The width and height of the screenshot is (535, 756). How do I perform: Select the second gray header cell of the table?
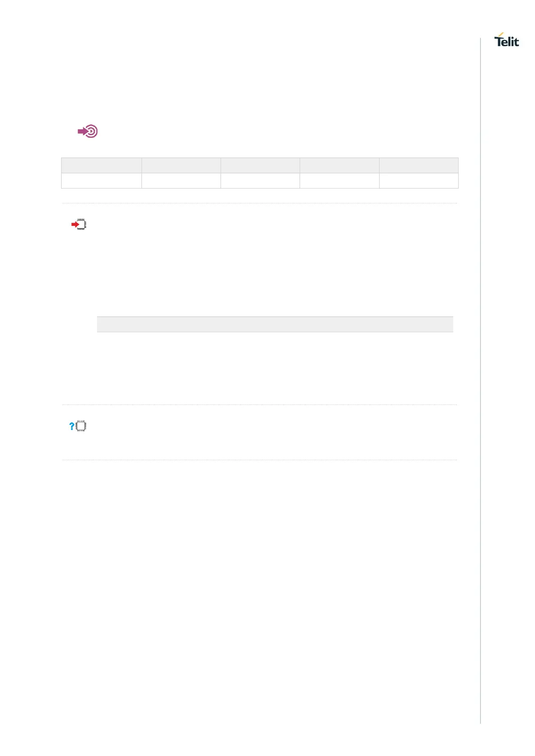pyautogui.click(x=181, y=165)
